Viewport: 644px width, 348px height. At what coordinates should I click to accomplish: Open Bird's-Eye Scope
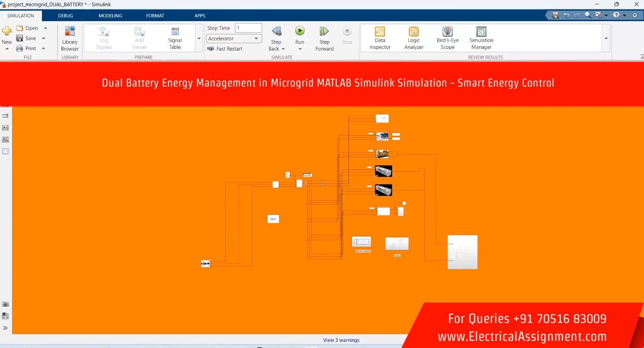pyautogui.click(x=447, y=38)
